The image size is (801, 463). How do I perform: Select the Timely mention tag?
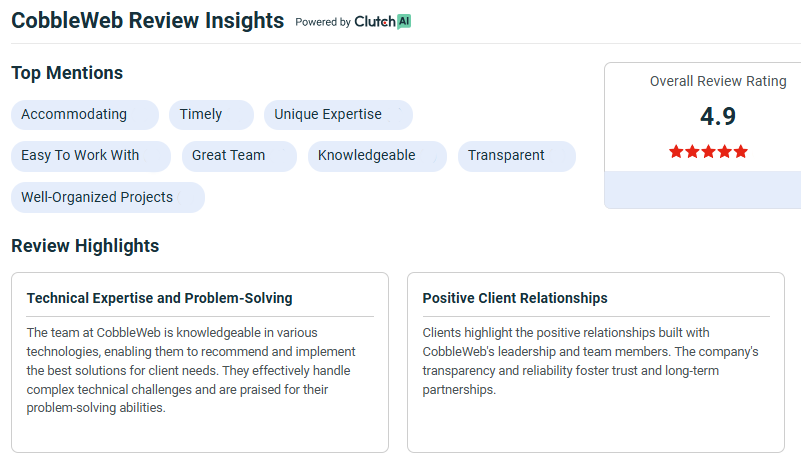point(211,114)
